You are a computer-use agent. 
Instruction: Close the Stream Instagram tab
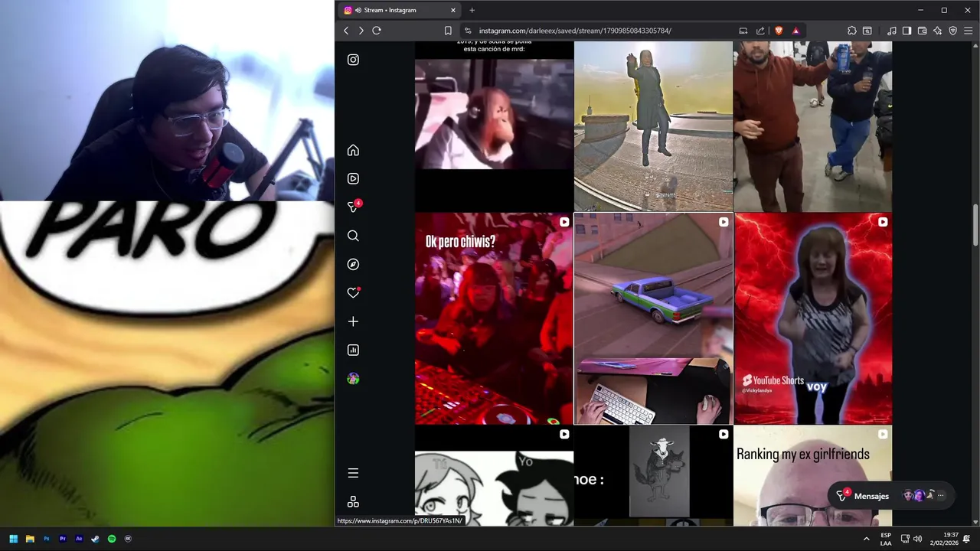(x=452, y=10)
